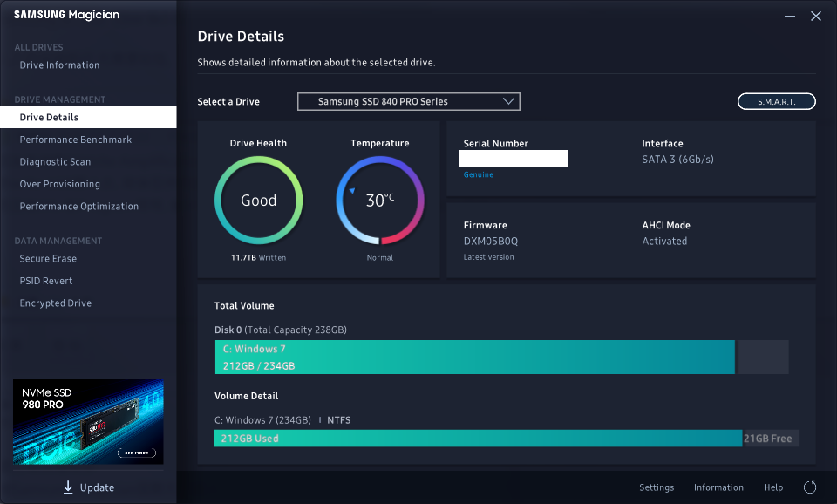Click See More button in ad banner
Viewport: 837px width, 504px height.
(x=137, y=453)
